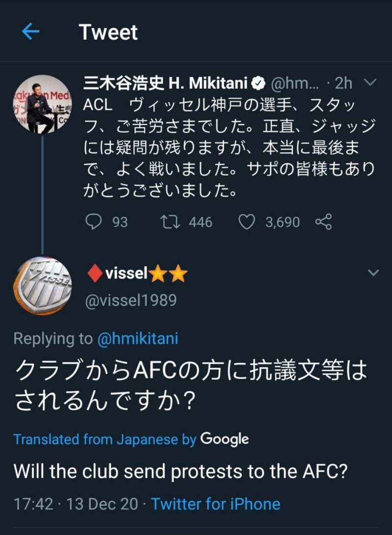Viewport: 392px width, 535px height.
Task: Click the verified badge beside H. Mikitani
Action: click(x=258, y=83)
